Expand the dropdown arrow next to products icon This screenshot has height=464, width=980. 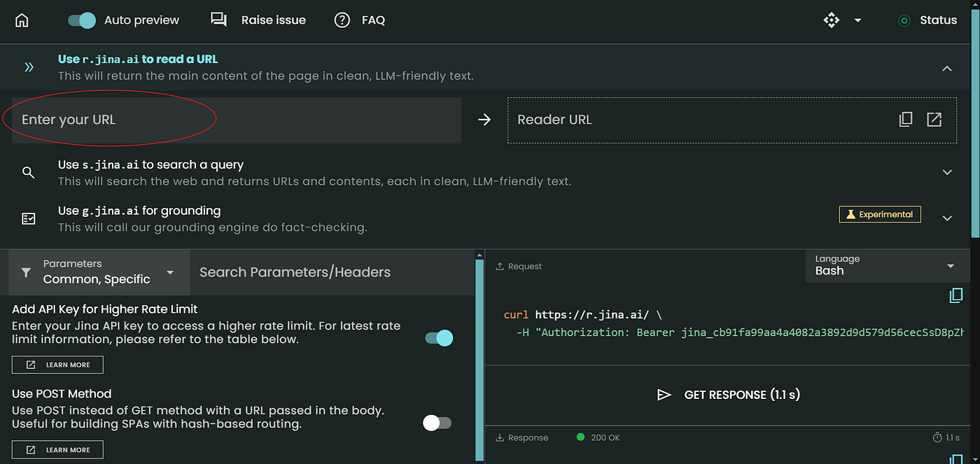pyautogui.click(x=857, y=20)
